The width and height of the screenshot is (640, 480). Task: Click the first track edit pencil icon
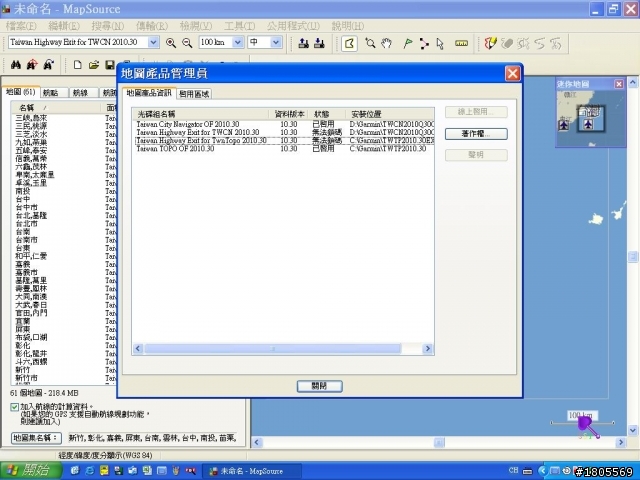[490, 43]
